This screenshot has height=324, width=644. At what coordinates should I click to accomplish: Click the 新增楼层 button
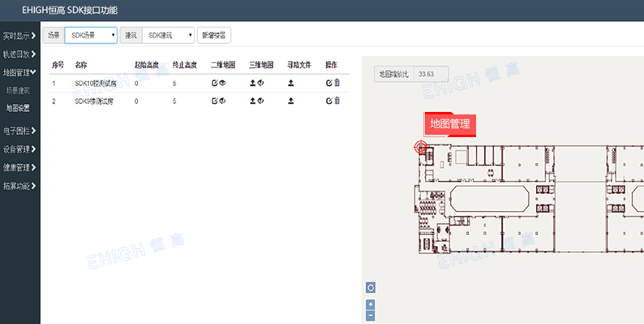click(214, 36)
